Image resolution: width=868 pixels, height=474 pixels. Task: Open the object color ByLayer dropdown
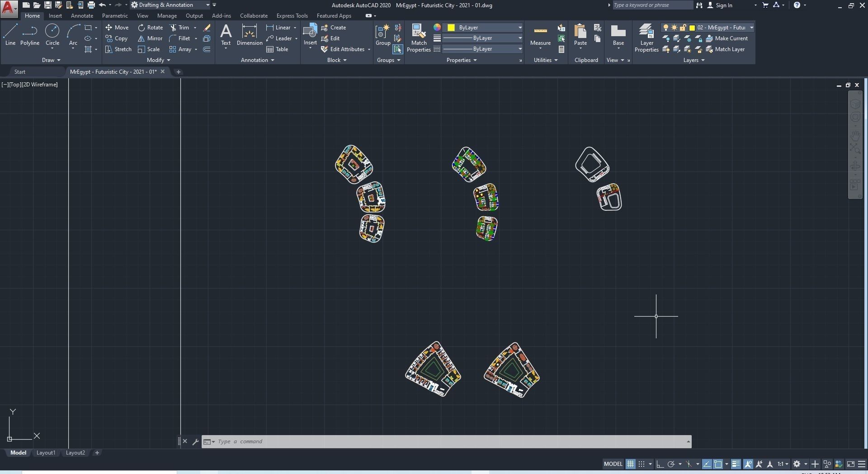point(483,28)
